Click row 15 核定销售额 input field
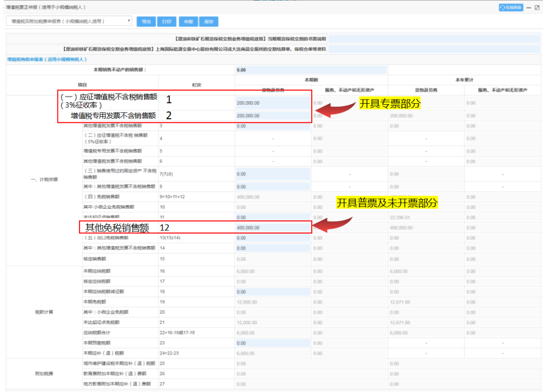Viewport: 544px width, 392px height. point(273,259)
